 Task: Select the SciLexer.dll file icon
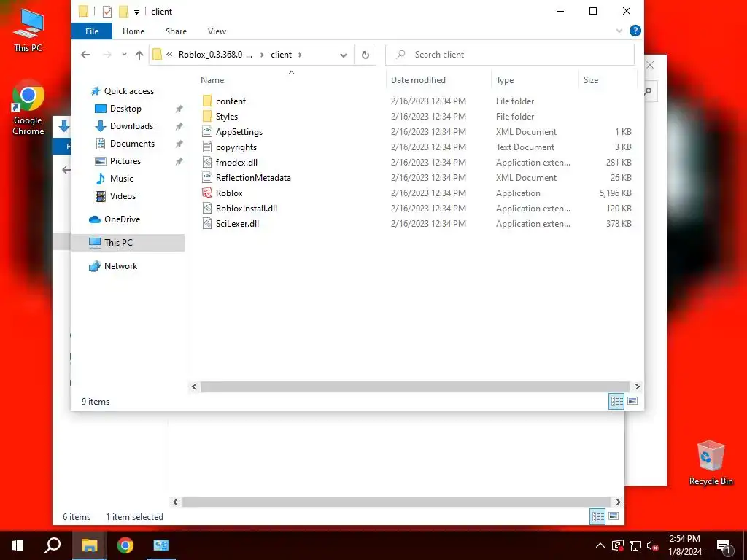point(206,223)
